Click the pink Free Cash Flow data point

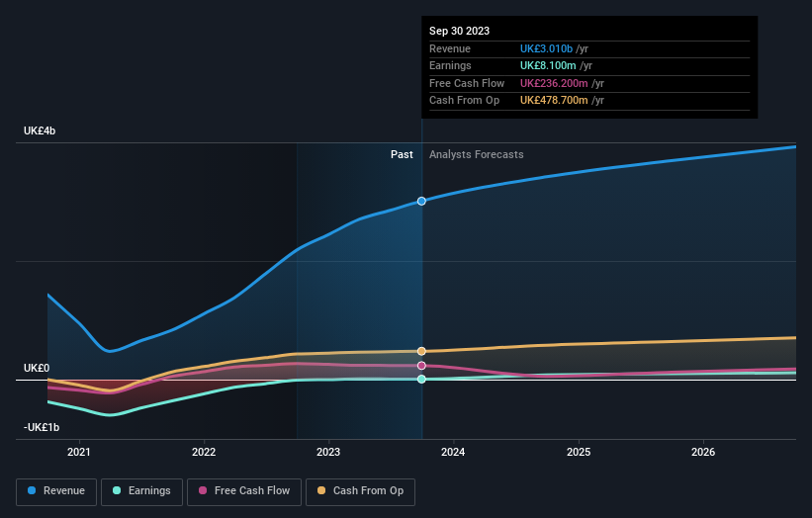pos(421,366)
